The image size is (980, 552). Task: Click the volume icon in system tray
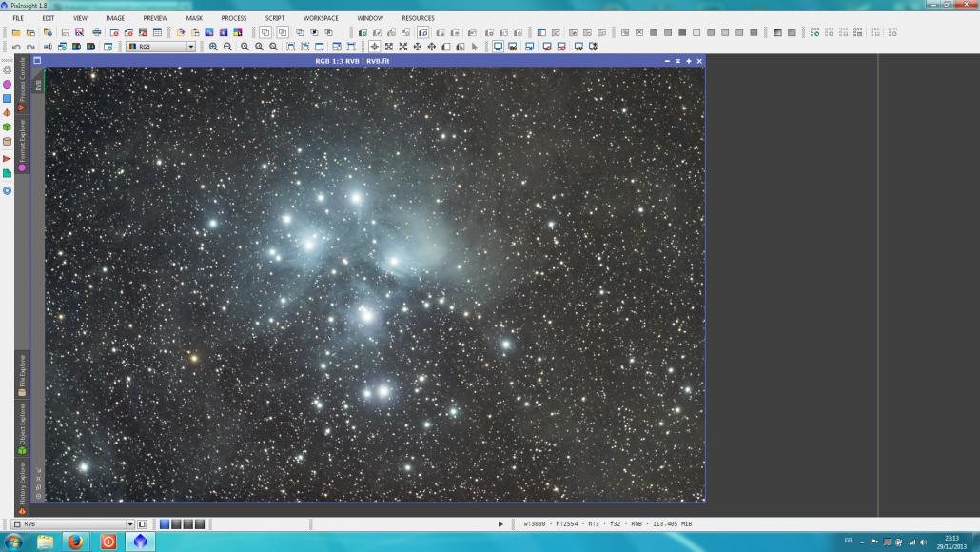(924, 542)
